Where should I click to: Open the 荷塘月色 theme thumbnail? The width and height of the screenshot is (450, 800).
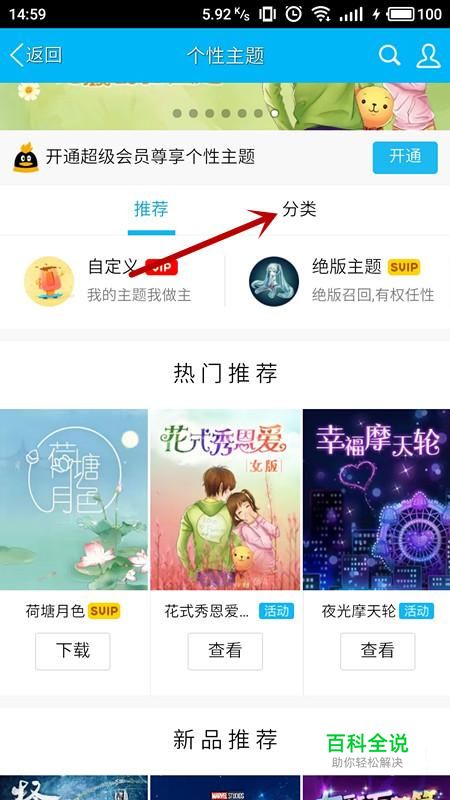coord(74,499)
